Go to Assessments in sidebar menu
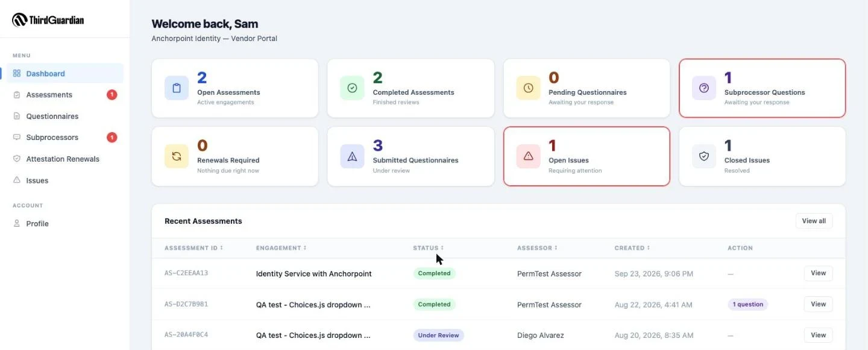The height and width of the screenshot is (350, 868). 65,95
